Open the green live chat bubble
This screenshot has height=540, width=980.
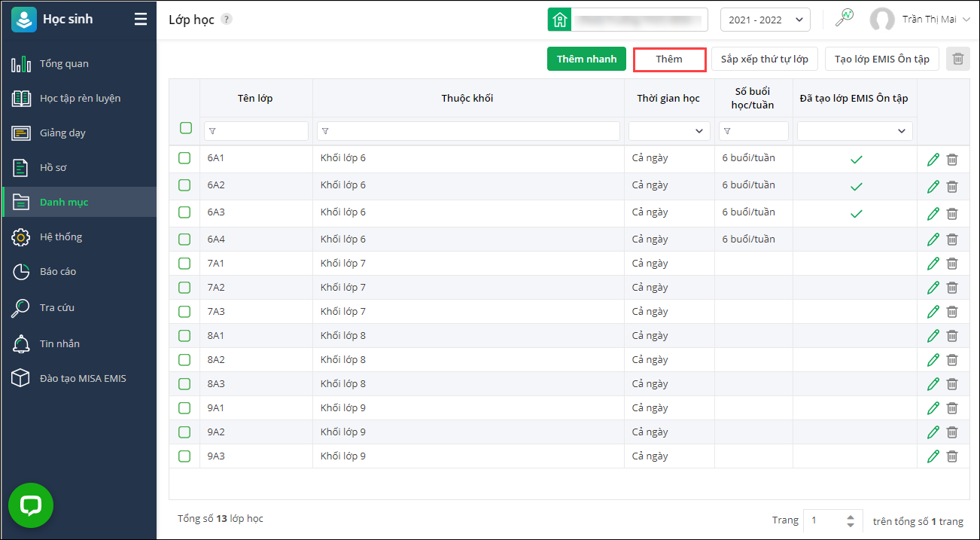pyautogui.click(x=31, y=505)
